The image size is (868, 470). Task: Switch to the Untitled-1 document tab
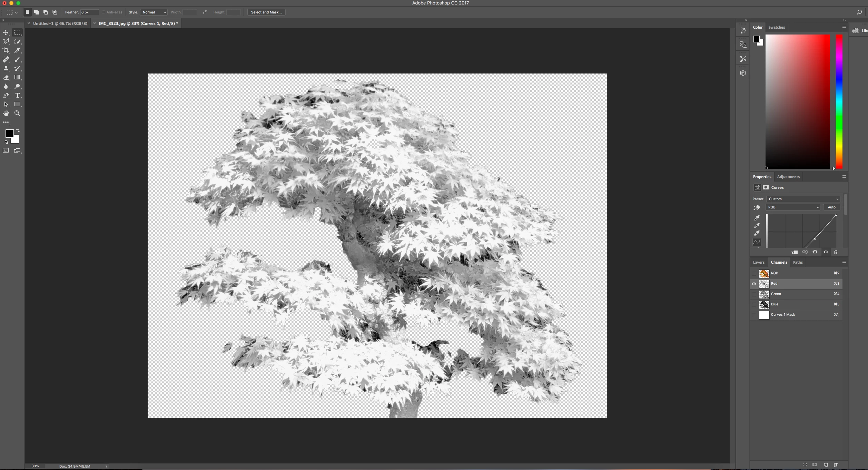(x=60, y=23)
